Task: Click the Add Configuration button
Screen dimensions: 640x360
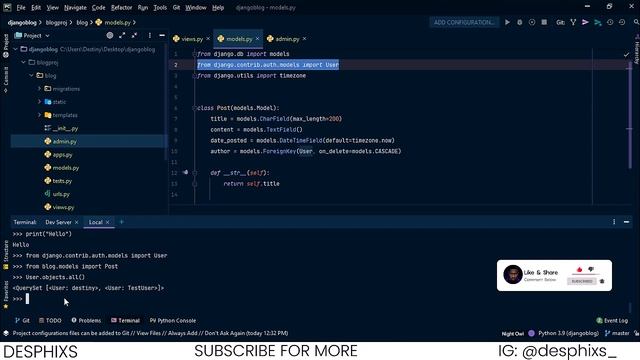Action: coord(464,22)
